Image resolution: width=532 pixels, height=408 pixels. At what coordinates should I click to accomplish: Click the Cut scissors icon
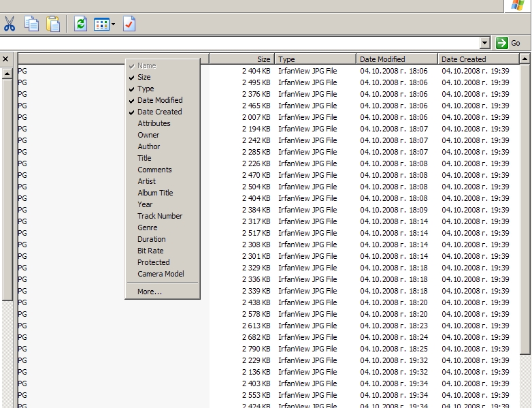(x=10, y=24)
